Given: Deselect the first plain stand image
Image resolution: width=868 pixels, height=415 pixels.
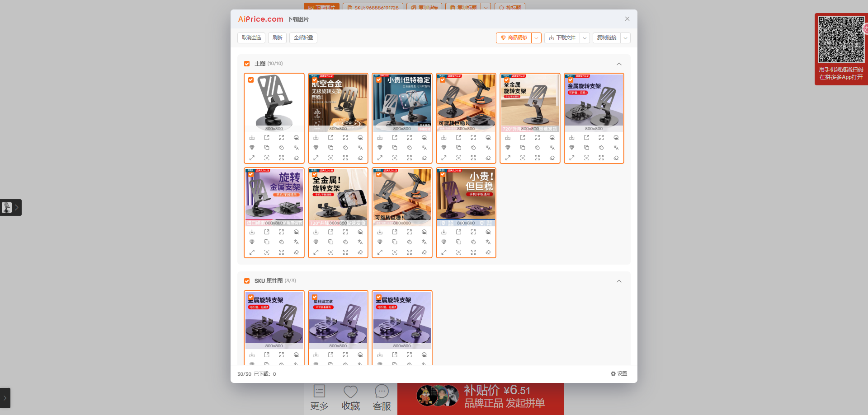Looking at the screenshot, I should [x=251, y=80].
